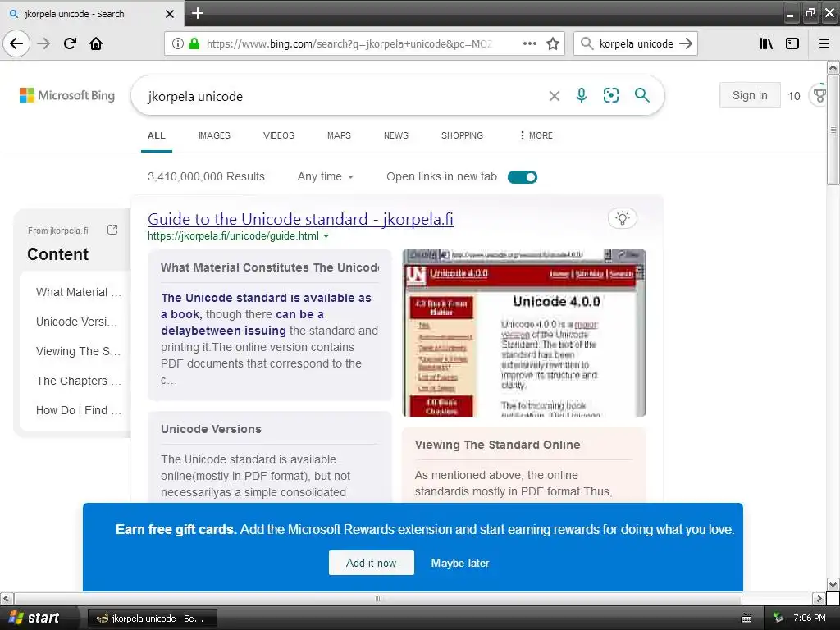
Task: Select The Chapters item in Content list
Action: [x=78, y=381]
